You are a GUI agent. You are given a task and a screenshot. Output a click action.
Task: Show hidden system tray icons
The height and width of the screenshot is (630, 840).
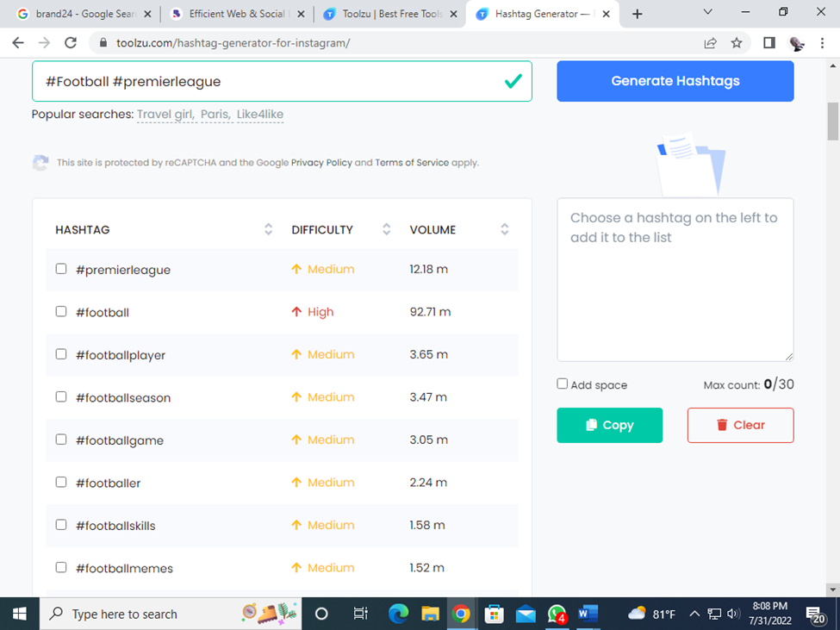coord(694,614)
